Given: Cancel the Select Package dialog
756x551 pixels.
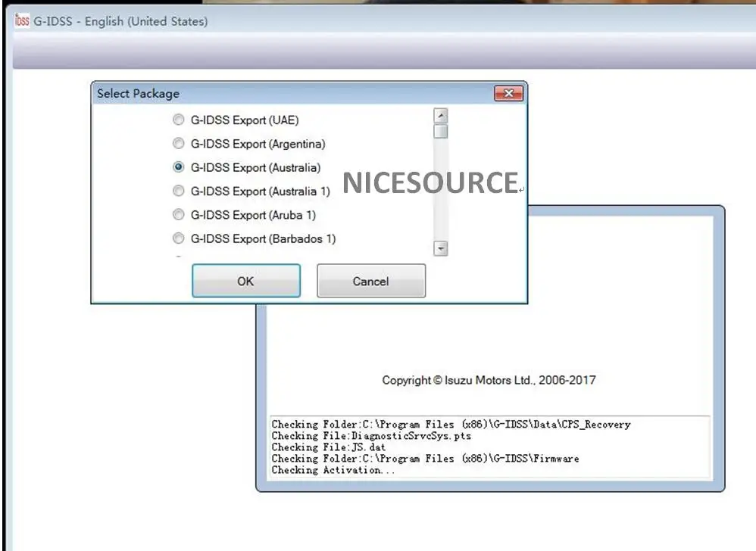Looking at the screenshot, I should 370,281.
